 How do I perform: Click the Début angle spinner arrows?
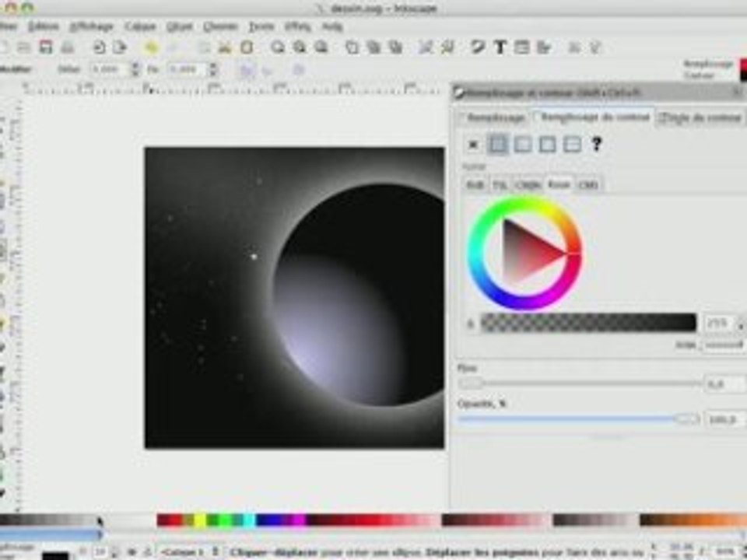(135, 69)
